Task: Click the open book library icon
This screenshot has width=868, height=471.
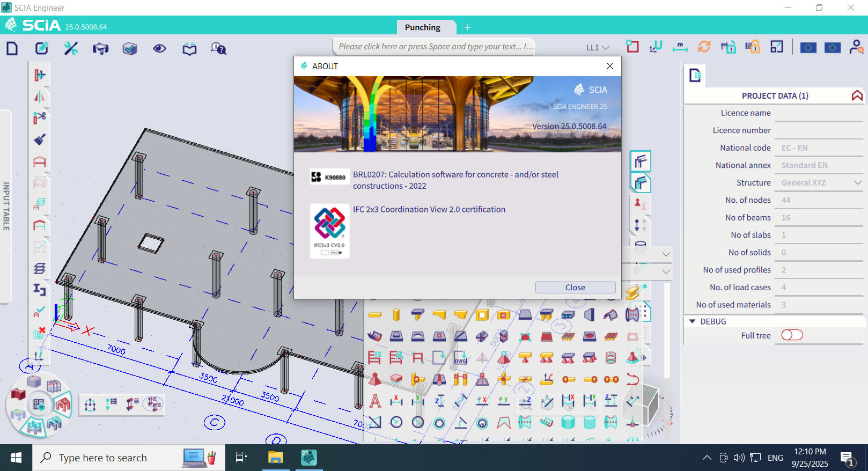Action: (189, 49)
